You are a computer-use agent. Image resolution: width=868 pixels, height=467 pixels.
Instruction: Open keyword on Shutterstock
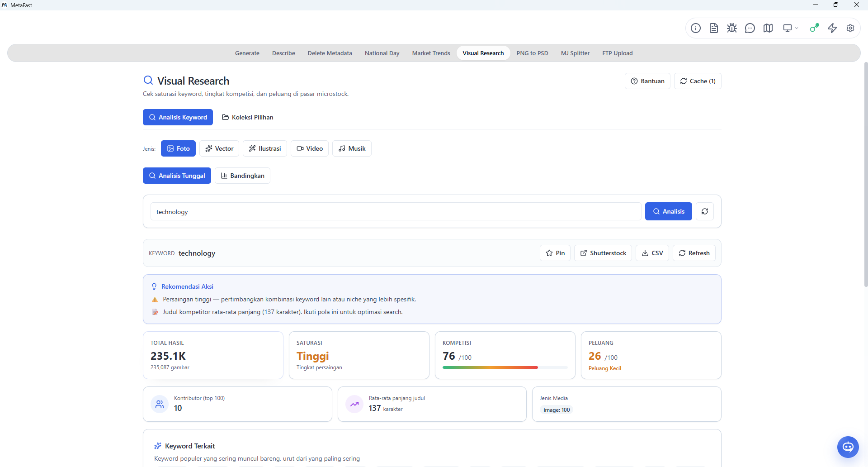[x=603, y=253]
